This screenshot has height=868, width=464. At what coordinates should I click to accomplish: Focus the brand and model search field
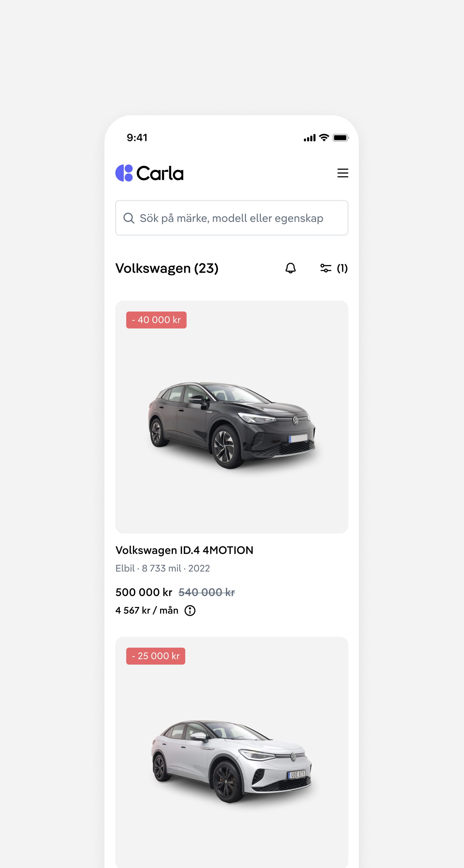232,218
